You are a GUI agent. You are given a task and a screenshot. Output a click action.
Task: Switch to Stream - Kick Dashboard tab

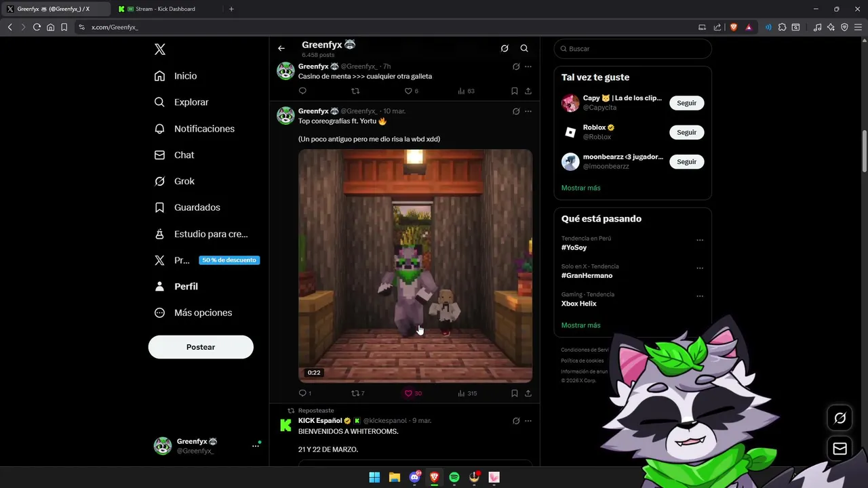(166, 9)
